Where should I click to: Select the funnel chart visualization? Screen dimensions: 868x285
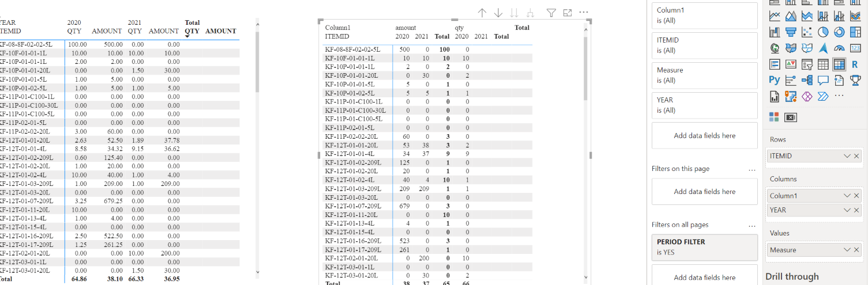click(791, 32)
